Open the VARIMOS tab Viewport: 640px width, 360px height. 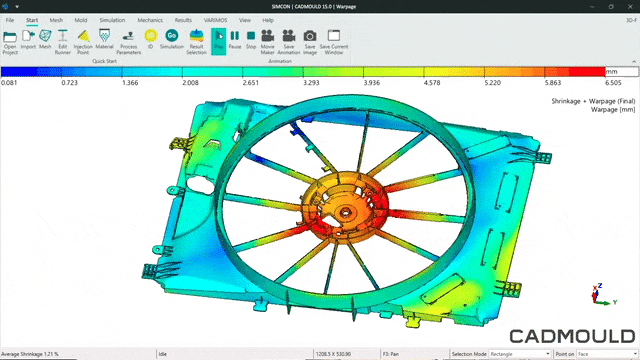(x=216, y=20)
